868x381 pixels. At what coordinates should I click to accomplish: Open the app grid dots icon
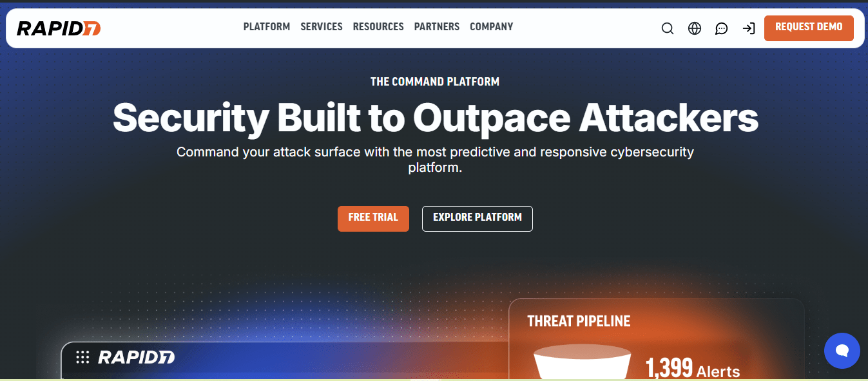pos(82,357)
